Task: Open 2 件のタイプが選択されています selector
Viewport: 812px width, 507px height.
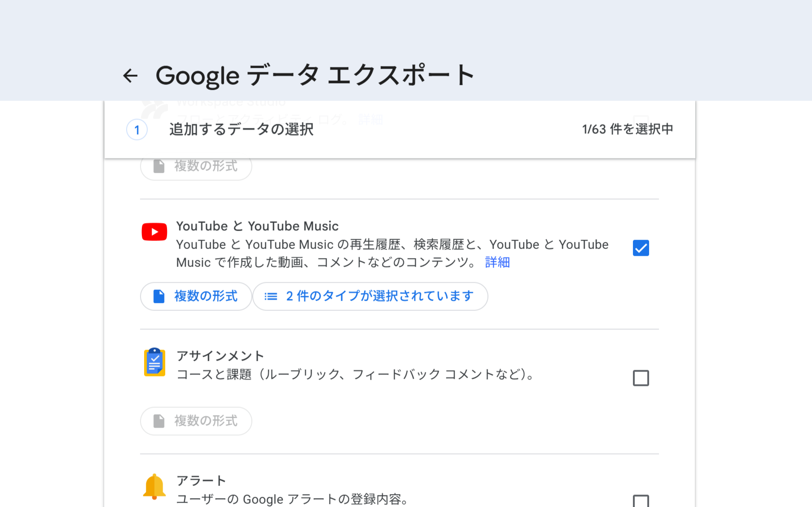Action: (370, 296)
